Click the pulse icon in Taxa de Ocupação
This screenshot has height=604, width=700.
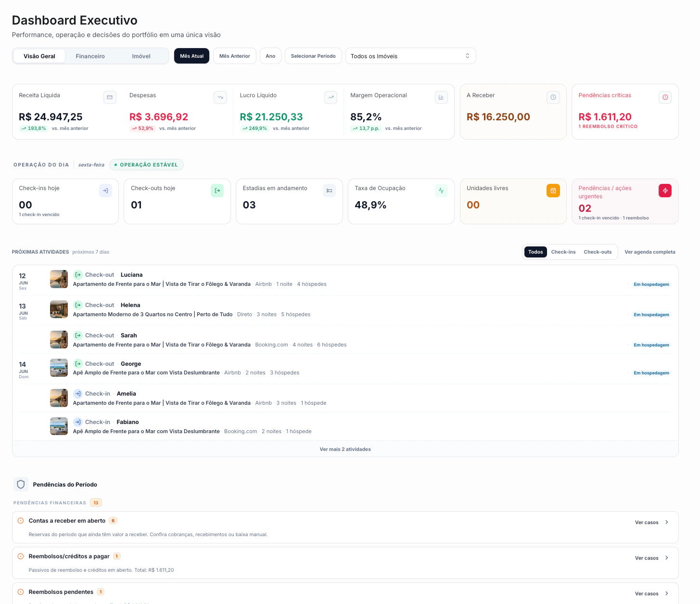click(441, 191)
